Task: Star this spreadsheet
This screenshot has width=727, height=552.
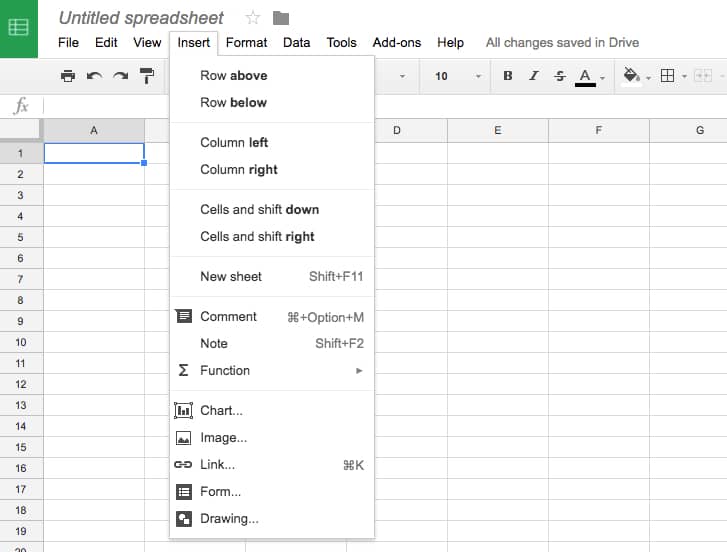Action: point(253,18)
